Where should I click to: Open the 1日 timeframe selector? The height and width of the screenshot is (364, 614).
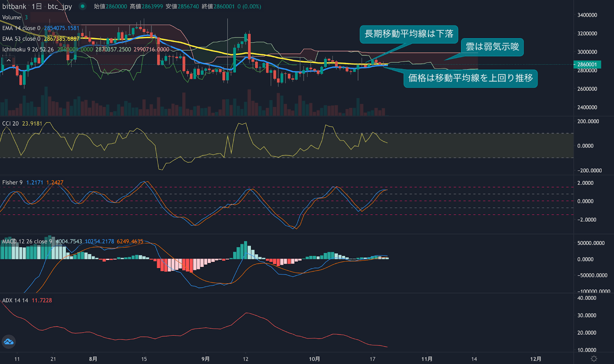(39, 6)
